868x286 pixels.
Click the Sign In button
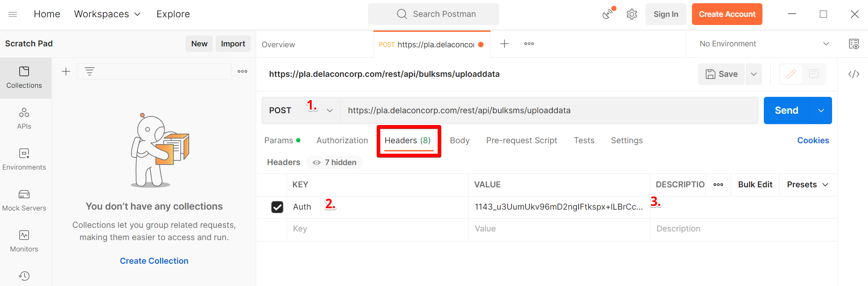click(x=666, y=14)
